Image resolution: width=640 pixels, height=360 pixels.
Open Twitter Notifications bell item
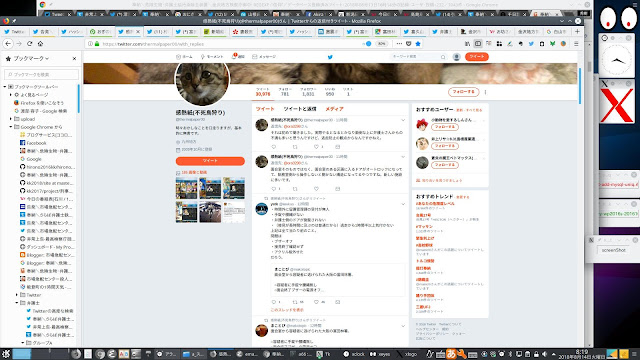238,57
